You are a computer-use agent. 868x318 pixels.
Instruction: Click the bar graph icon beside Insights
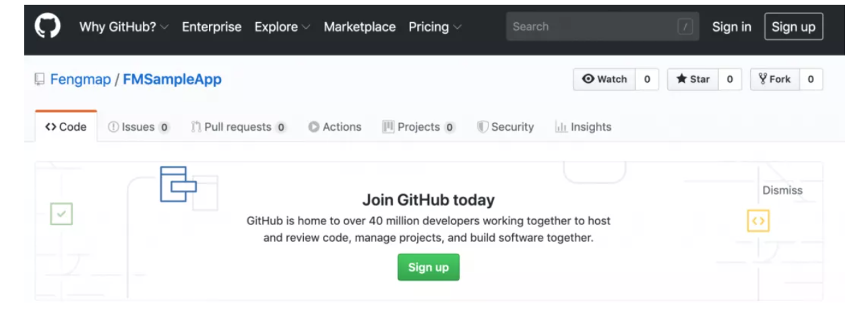(561, 127)
